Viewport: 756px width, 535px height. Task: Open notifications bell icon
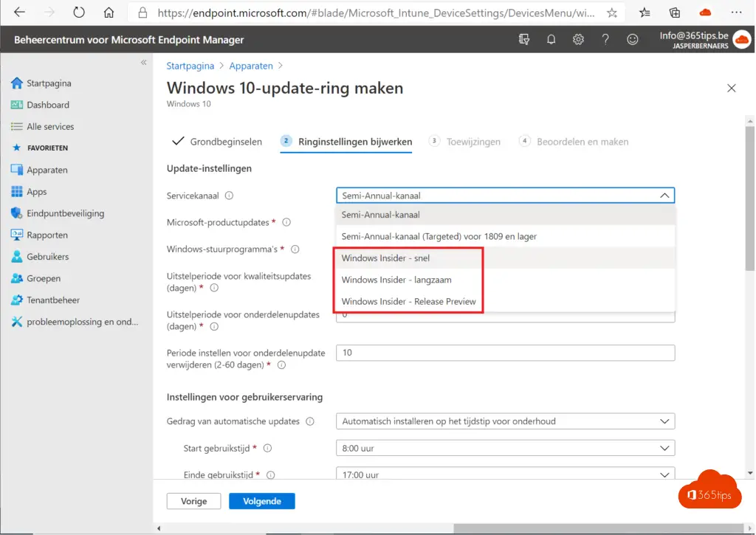(x=551, y=40)
